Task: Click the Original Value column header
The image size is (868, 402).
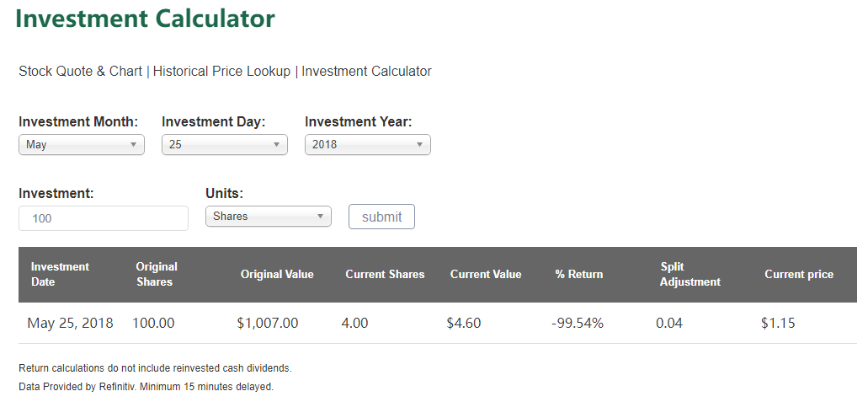Action: [x=277, y=274]
